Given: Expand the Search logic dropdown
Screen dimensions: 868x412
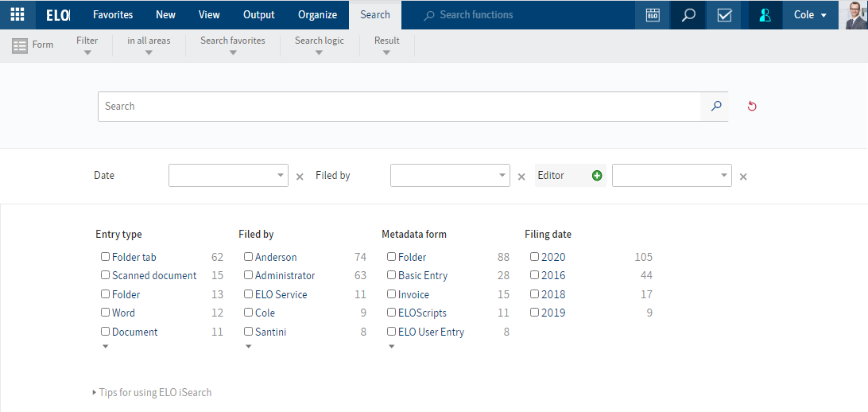Looking at the screenshot, I should click(x=319, y=46).
